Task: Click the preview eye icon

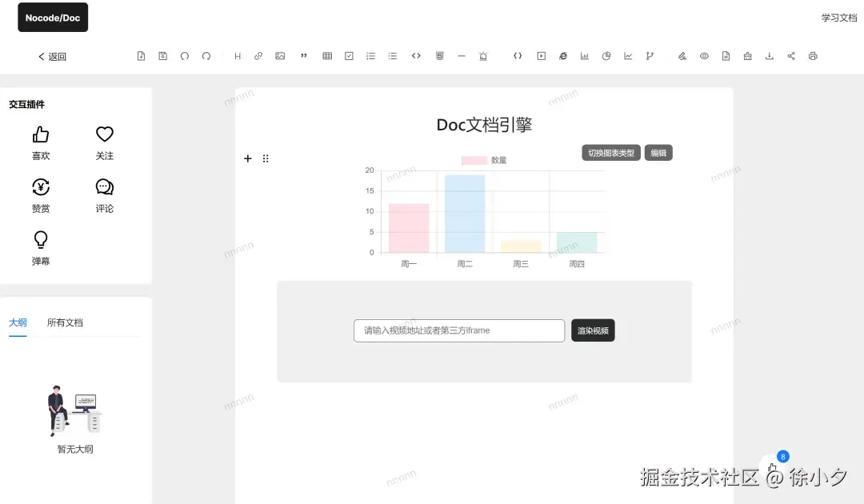Action: click(x=704, y=56)
